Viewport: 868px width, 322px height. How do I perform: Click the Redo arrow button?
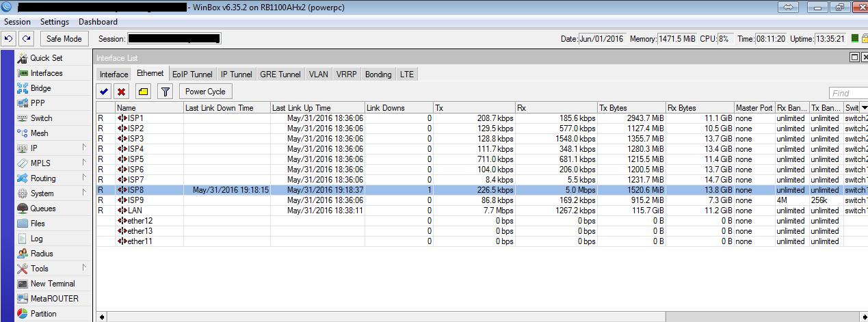tap(26, 39)
